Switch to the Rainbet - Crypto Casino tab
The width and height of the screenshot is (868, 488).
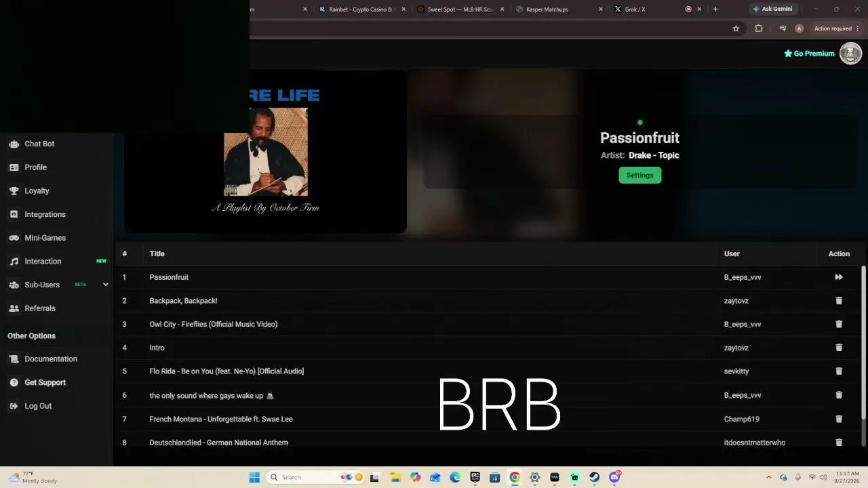tap(361, 9)
